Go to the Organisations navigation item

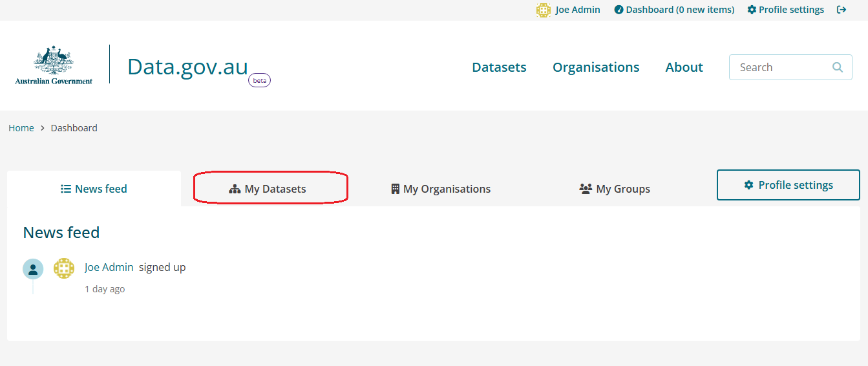click(596, 67)
